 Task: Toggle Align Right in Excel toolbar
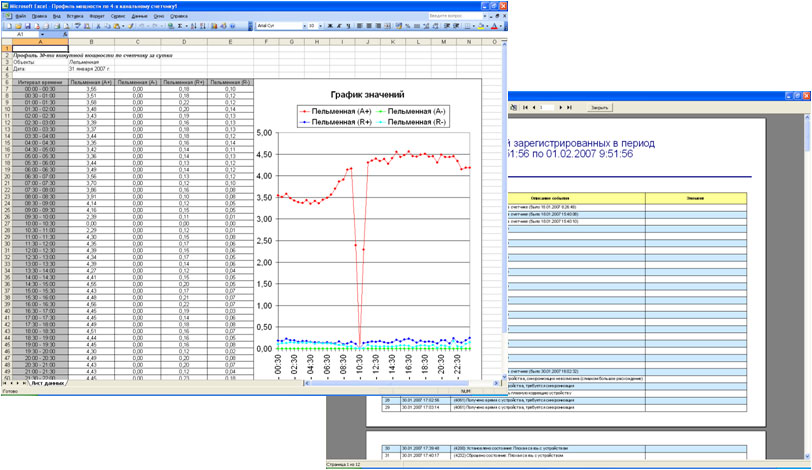(379, 26)
